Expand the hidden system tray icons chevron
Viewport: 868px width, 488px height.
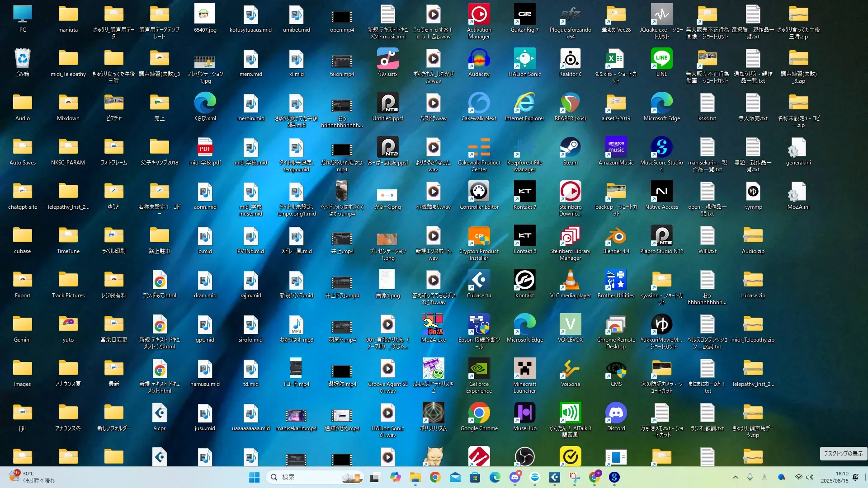click(735, 477)
